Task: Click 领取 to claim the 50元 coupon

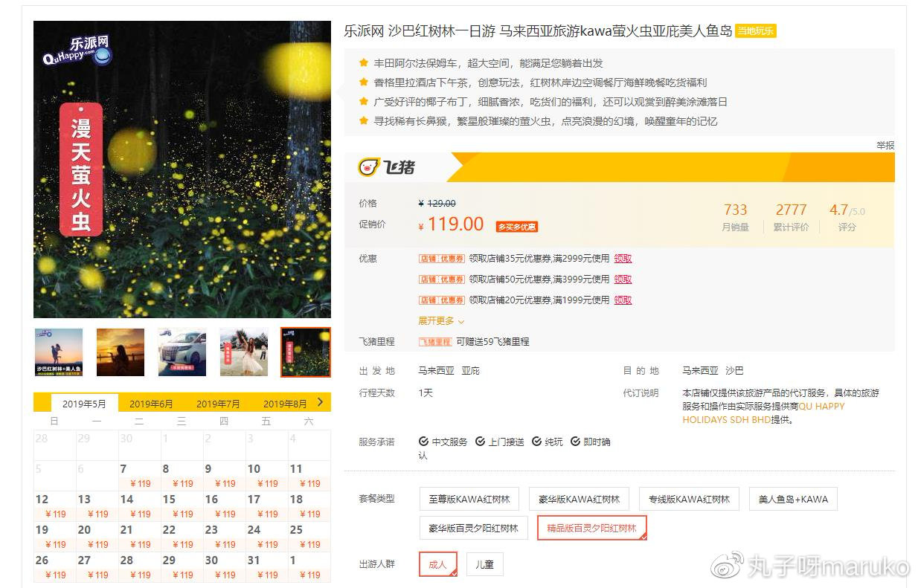Action: [623, 279]
